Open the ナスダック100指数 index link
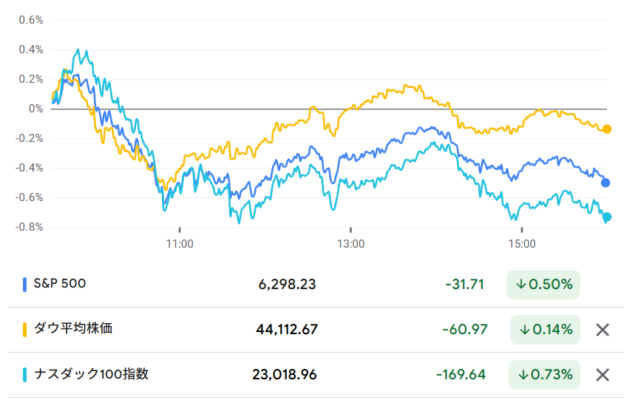 coord(91,374)
